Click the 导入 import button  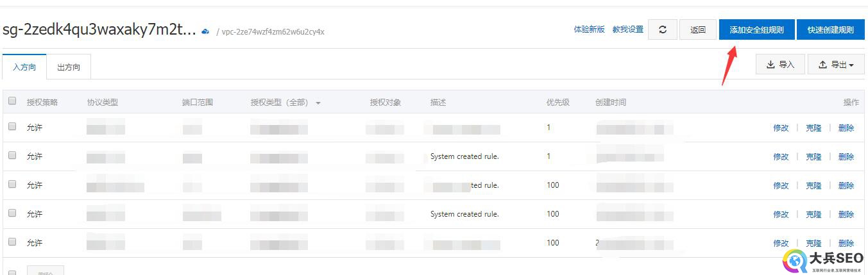click(x=780, y=65)
